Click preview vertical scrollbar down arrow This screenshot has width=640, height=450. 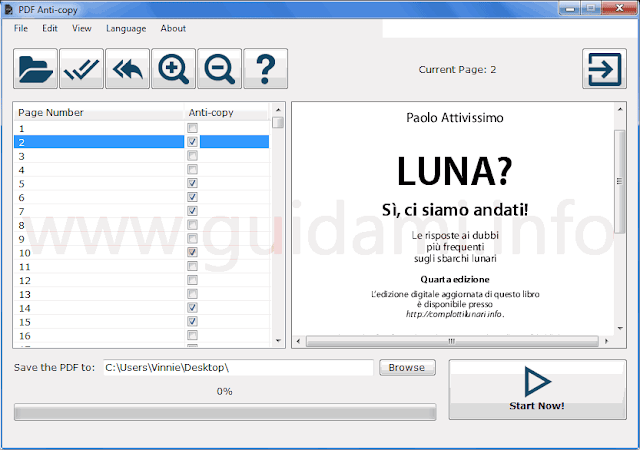pyautogui.click(x=620, y=328)
